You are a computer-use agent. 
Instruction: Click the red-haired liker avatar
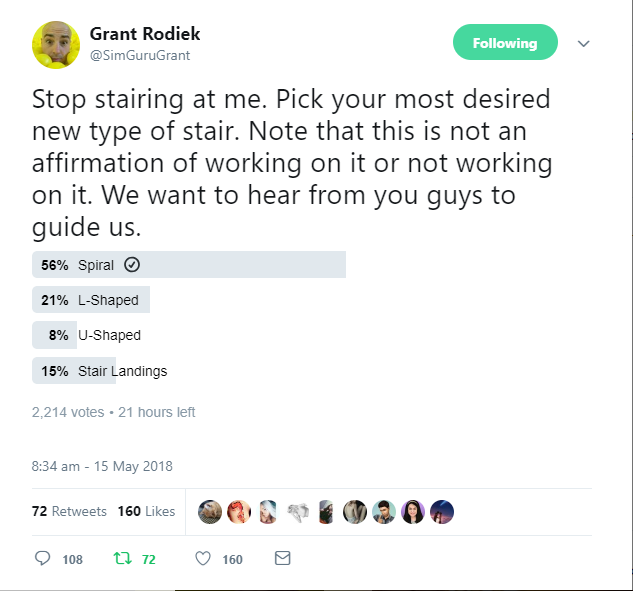tap(239, 512)
